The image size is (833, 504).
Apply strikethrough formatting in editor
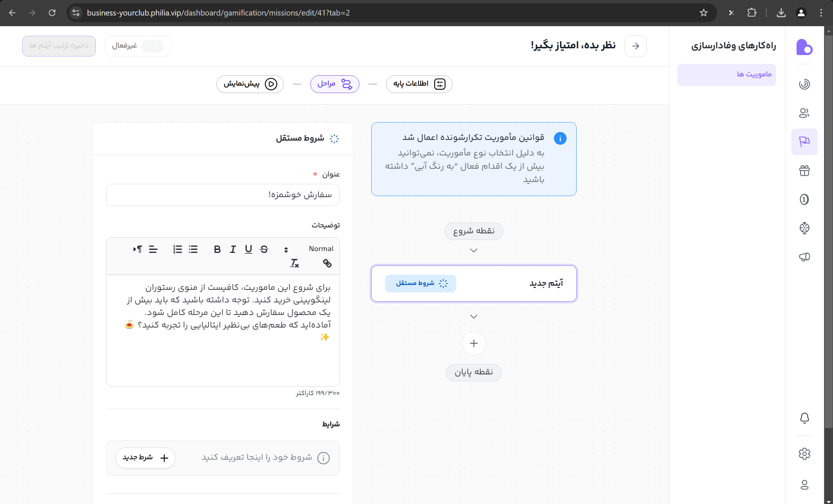point(264,249)
